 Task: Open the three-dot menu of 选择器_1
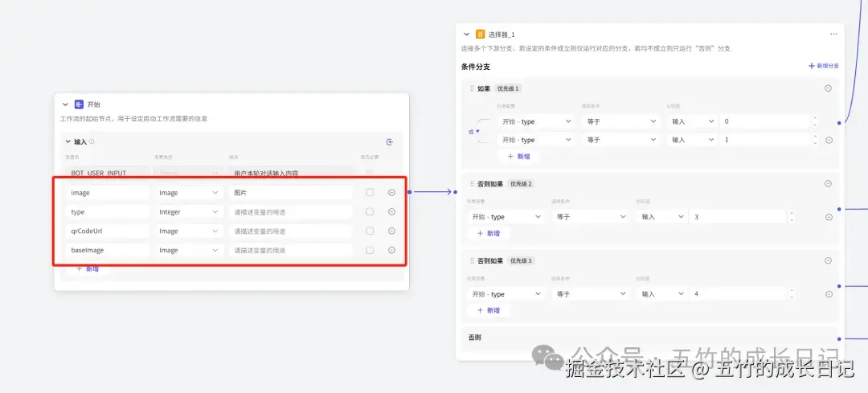click(833, 35)
